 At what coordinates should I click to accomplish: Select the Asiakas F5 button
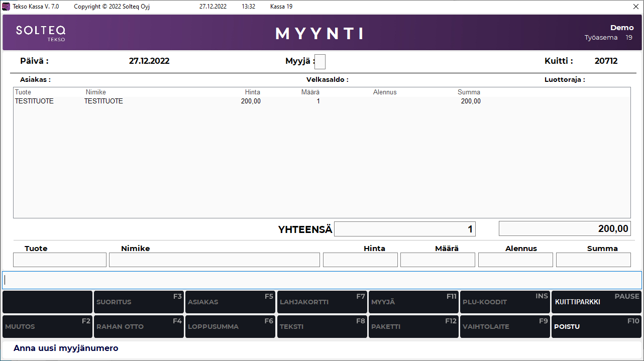coord(230,302)
